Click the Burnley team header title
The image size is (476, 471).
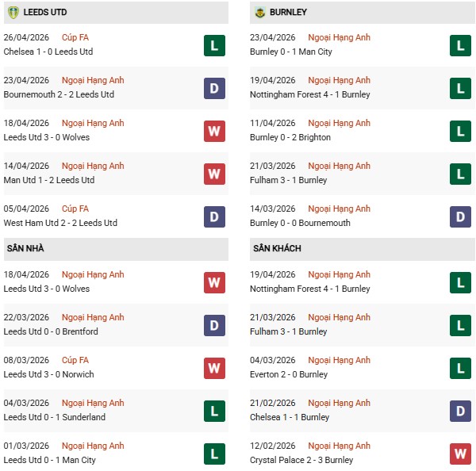point(289,13)
